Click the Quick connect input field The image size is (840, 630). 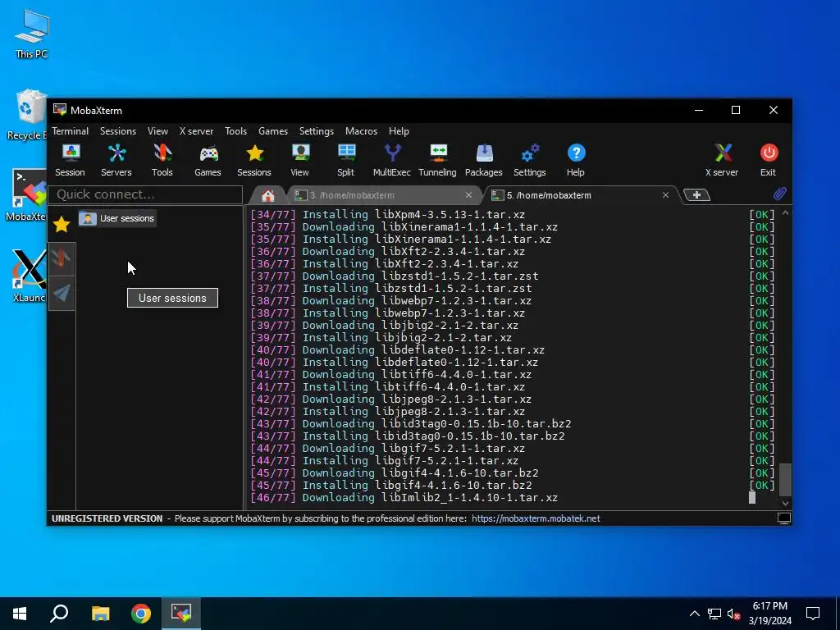[145, 194]
